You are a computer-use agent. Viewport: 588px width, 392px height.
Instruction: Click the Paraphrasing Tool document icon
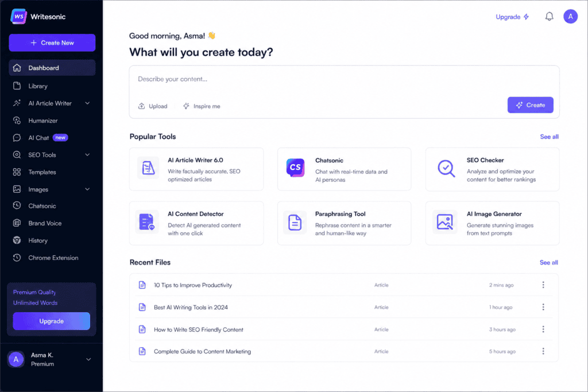point(295,222)
